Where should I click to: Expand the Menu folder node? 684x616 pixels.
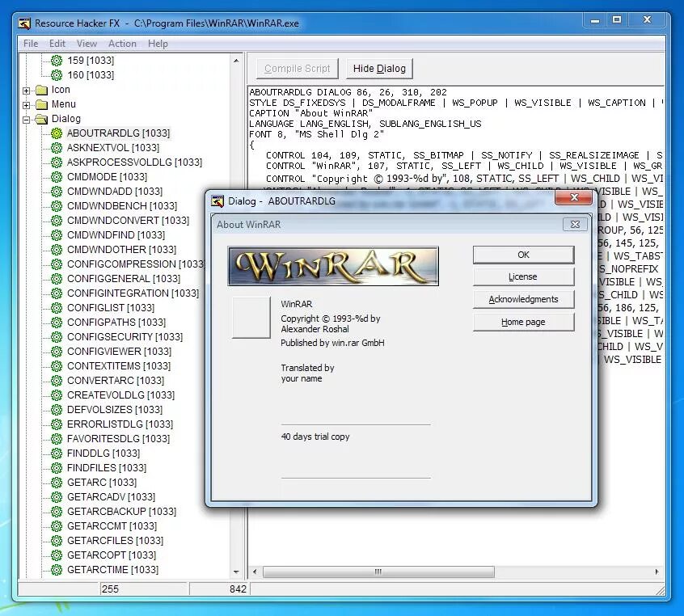click(27, 105)
